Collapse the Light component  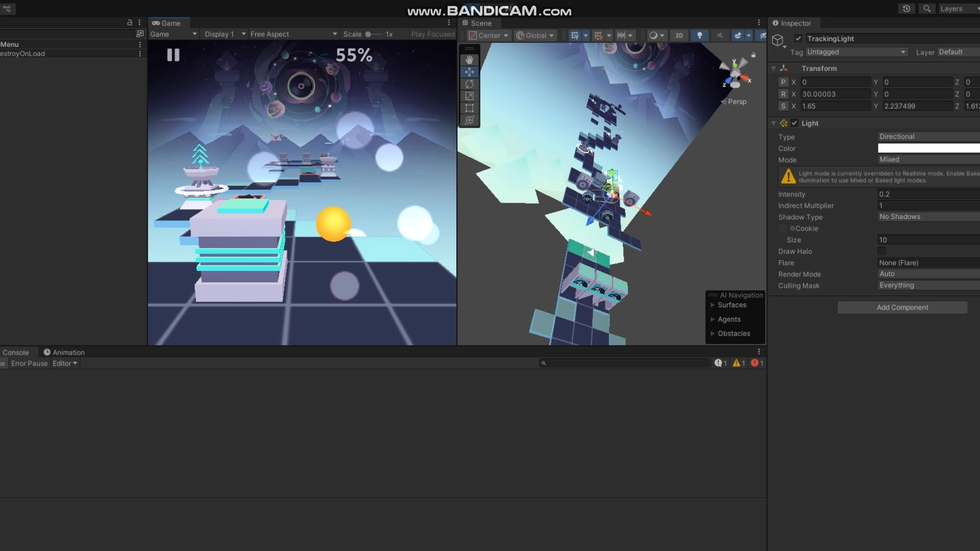pos(774,123)
